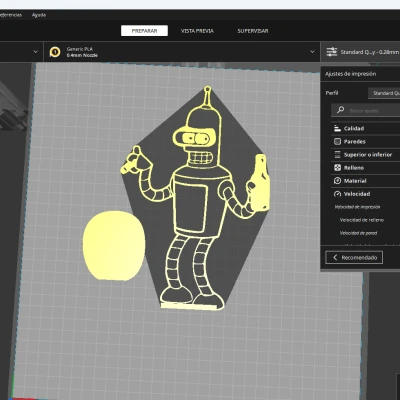Click the Velocidad speedometer icon
400x400 pixels.
[337, 194]
